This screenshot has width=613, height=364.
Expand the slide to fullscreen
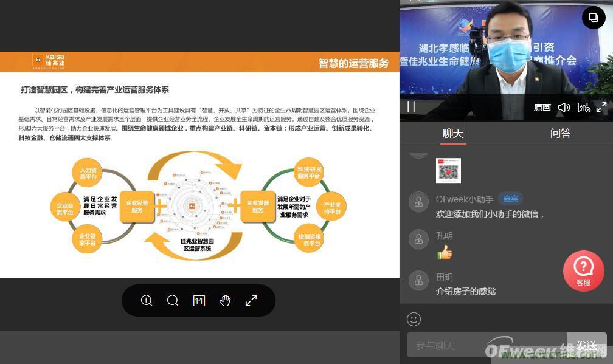coord(251,300)
